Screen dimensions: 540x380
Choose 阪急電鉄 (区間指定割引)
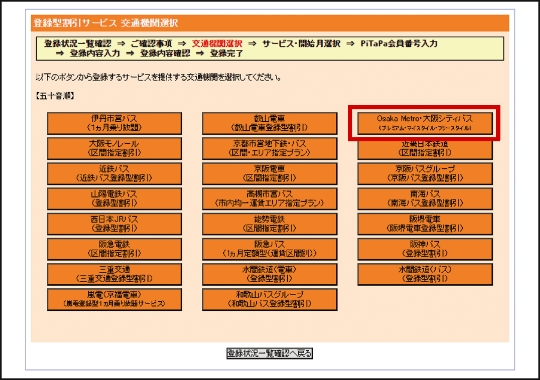114,249
